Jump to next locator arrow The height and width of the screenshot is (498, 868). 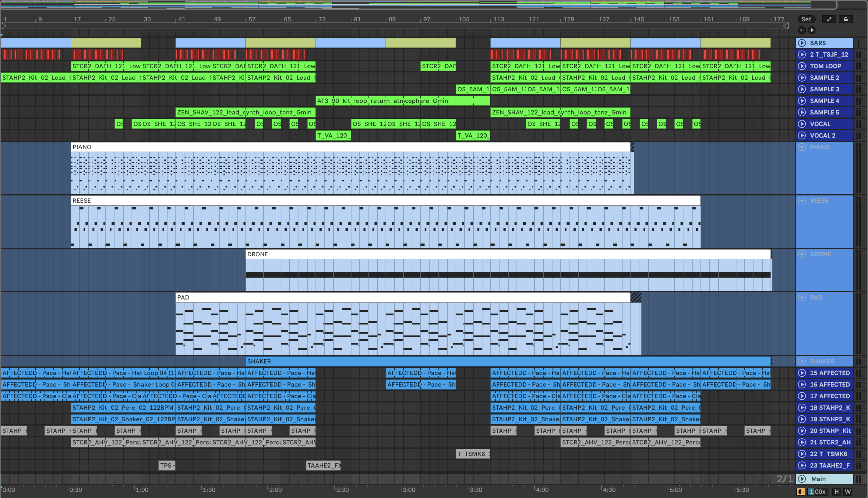click(812, 30)
